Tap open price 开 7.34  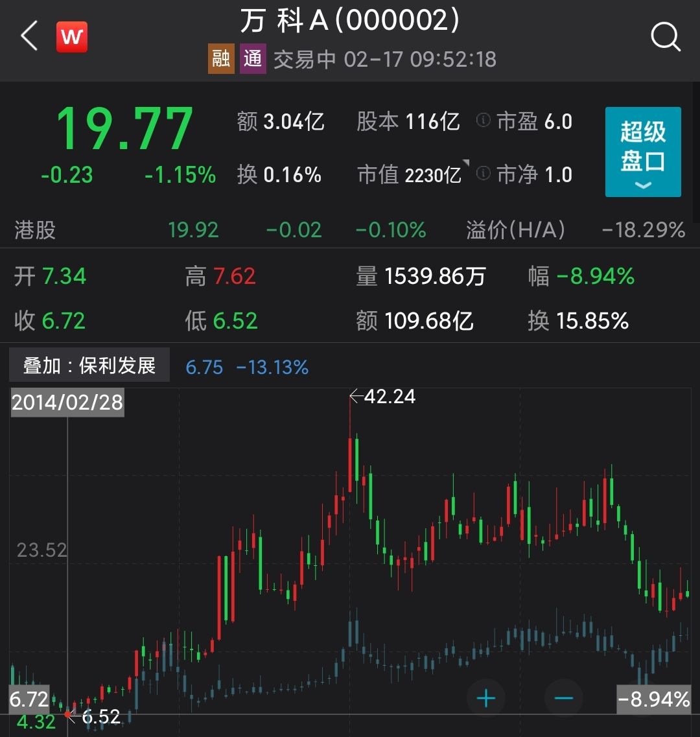pos(51,276)
